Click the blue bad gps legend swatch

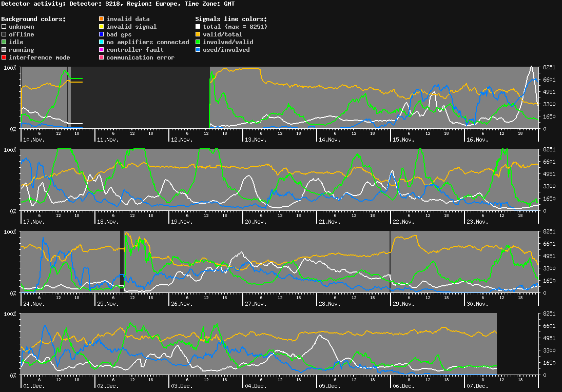coord(101,34)
